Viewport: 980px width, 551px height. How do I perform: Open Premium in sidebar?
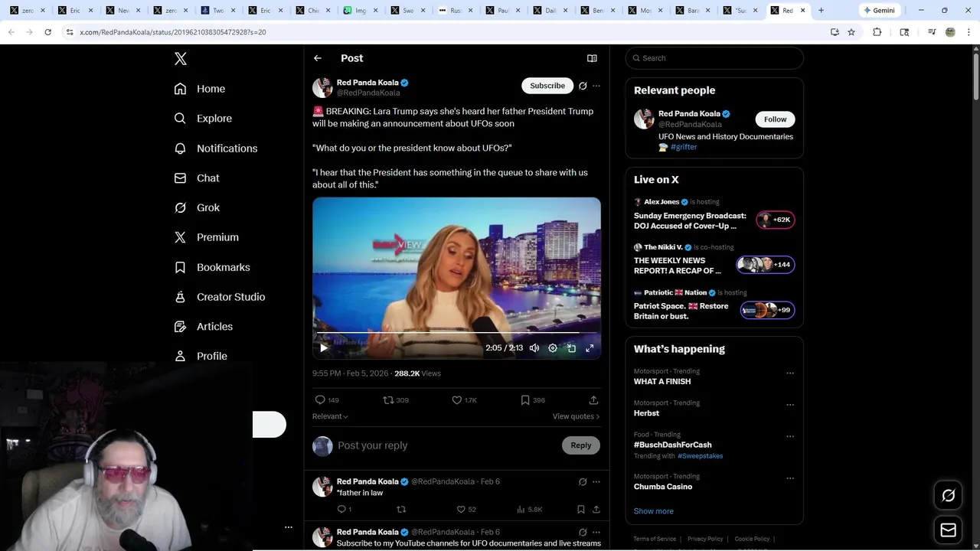click(207, 237)
